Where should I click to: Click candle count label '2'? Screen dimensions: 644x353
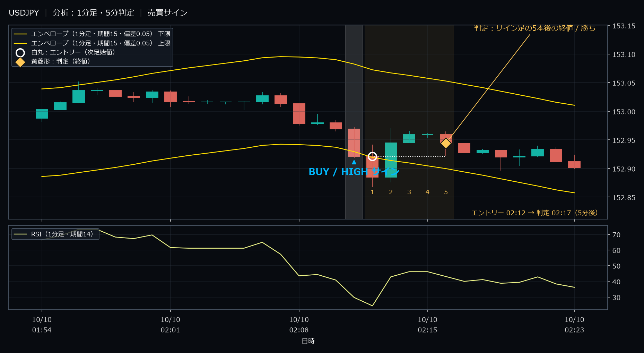point(391,192)
